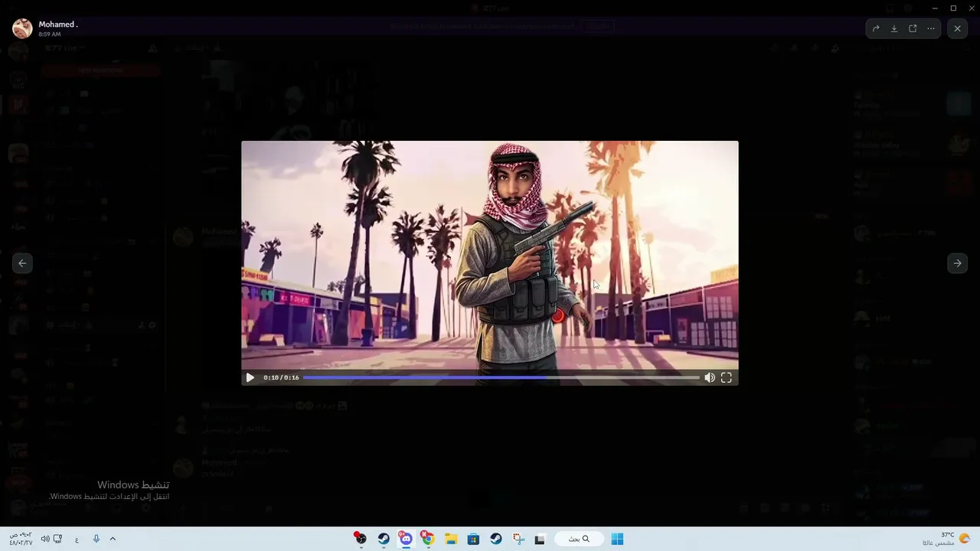Open File Explorer from the taskbar
This screenshot has height=551, width=980.
tap(451, 539)
